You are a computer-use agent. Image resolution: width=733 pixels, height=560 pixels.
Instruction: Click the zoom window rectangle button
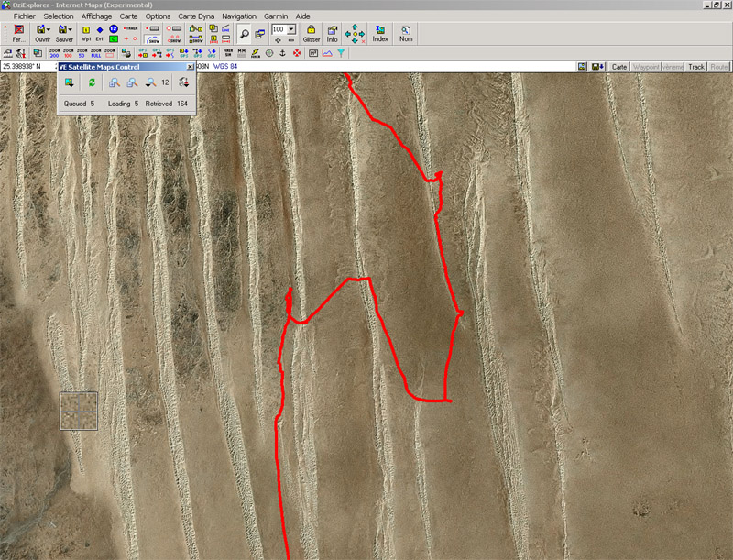[x=109, y=53]
